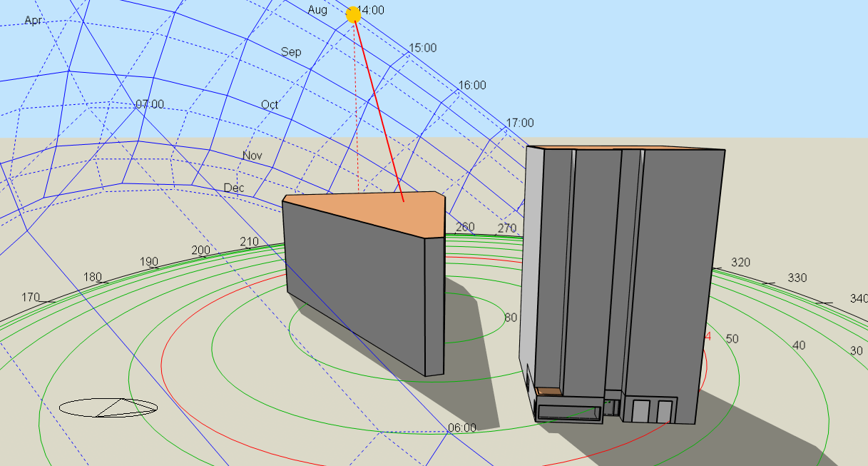Click the 07:00 hour label
Viewport: 868px width, 466px height.
click(x=150, y=104)
